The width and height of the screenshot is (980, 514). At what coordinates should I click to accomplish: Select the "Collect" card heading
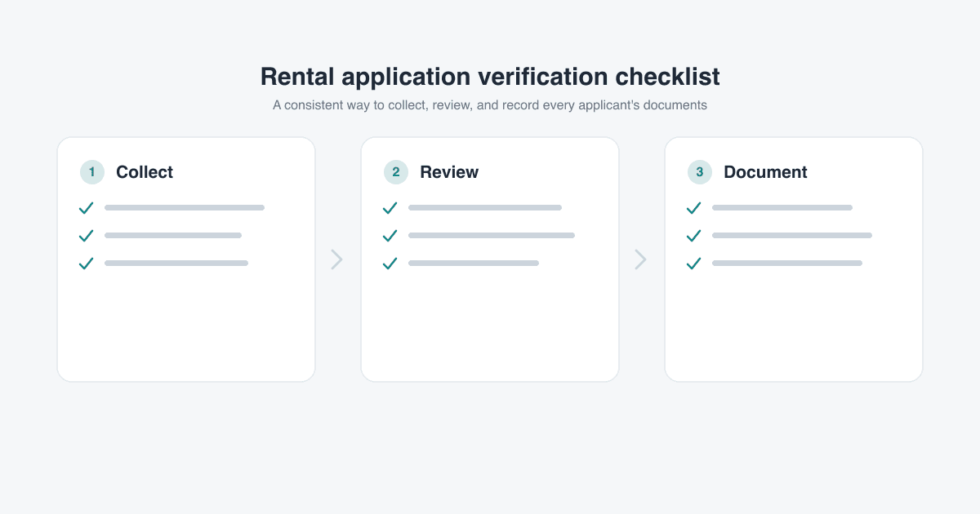[x=145, y=172]
